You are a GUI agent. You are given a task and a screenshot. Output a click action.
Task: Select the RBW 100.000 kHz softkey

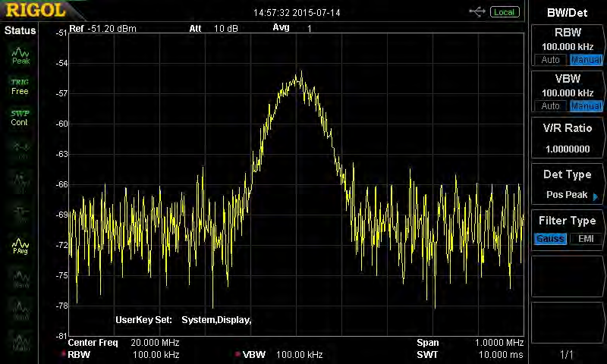pos(568,46)
